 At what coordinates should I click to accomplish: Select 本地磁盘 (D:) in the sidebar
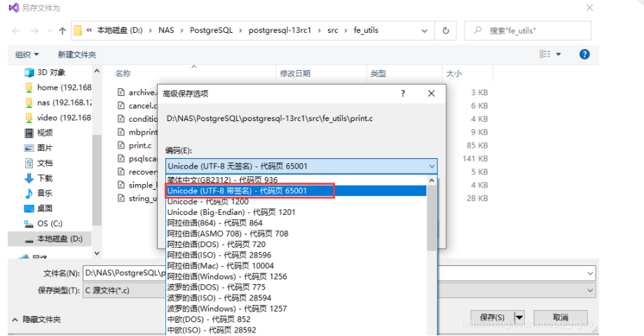tap(50, 239)
